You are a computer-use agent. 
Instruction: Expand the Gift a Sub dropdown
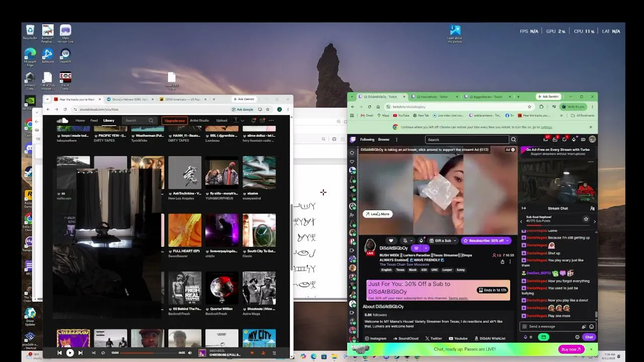tap(454, 241)
